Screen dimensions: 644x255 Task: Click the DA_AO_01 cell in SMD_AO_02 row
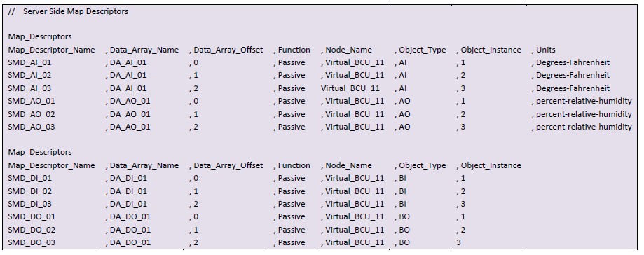click(130, 114)
